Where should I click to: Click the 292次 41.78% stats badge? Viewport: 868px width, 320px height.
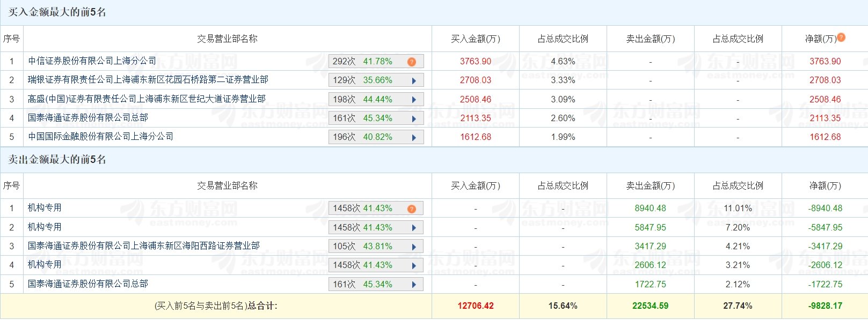376,61
